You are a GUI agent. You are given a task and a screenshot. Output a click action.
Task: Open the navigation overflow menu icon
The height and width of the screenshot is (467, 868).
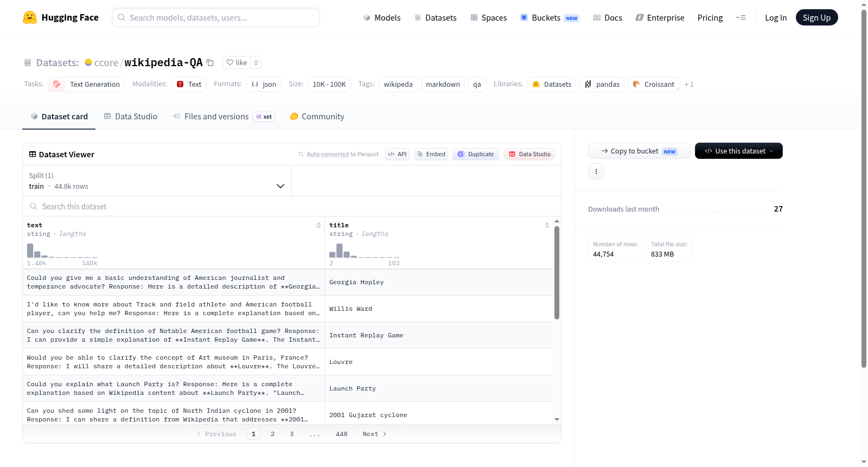click(741, 17)
